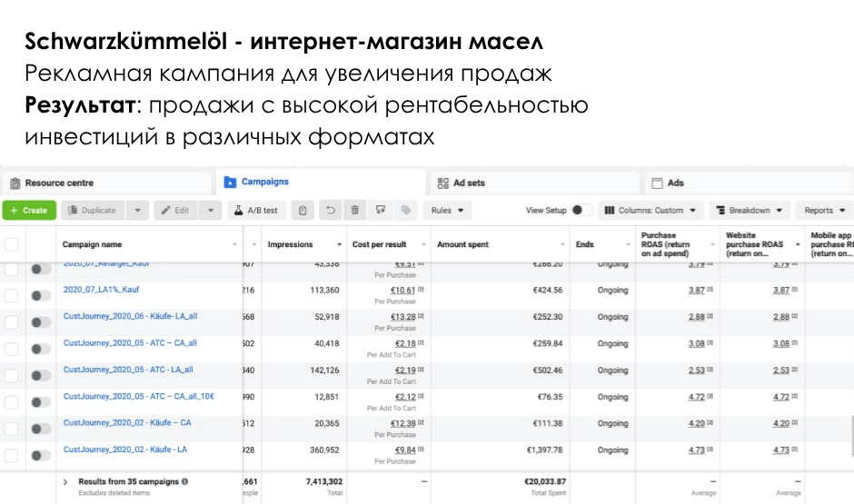The width and height of the screenshot is (854, 504).
Task: Open campaign 2020_07_LA1%_Kauf
Action: (101, 290)
